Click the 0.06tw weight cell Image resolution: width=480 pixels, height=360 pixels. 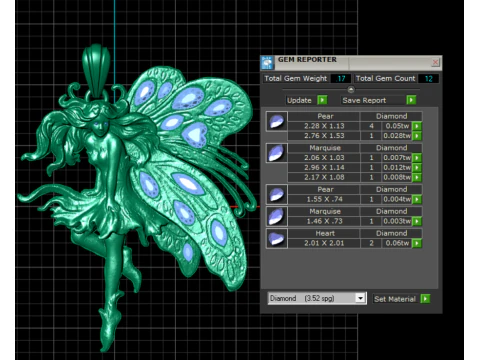coord(397,243)
